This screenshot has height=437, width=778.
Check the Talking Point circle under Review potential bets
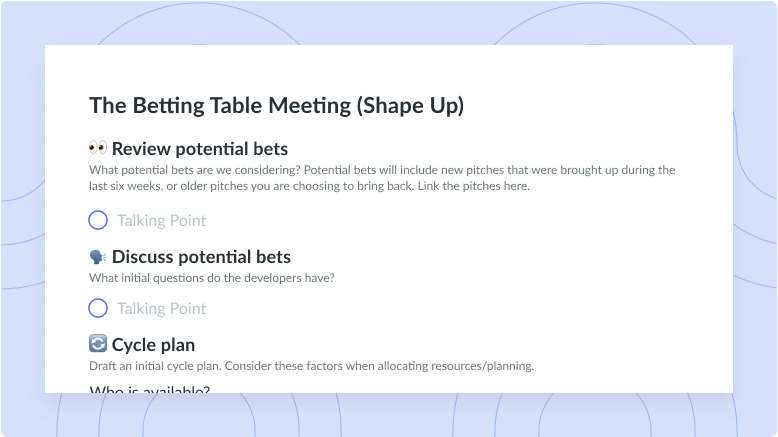[98, 220]
